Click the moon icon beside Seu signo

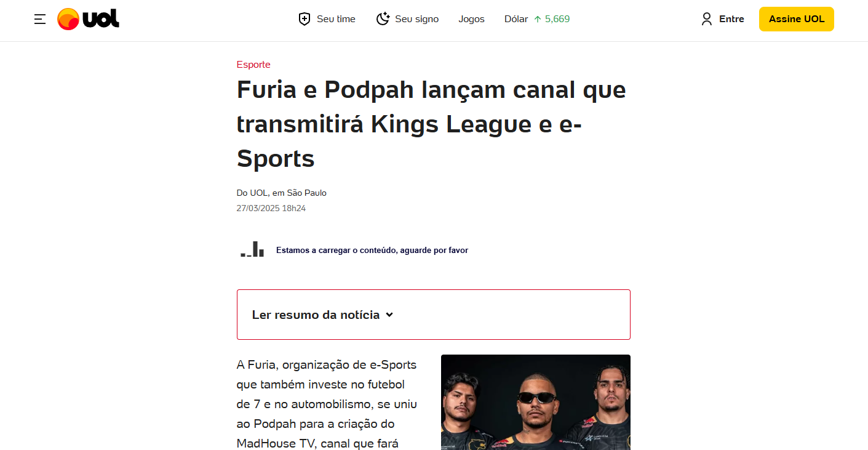(383, 19)
